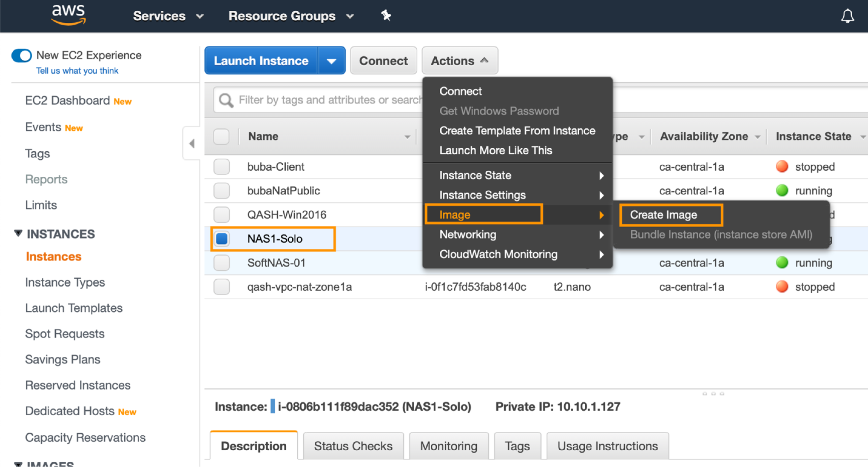Collapse the INSTANCES sidebar section

coord(18,233)
